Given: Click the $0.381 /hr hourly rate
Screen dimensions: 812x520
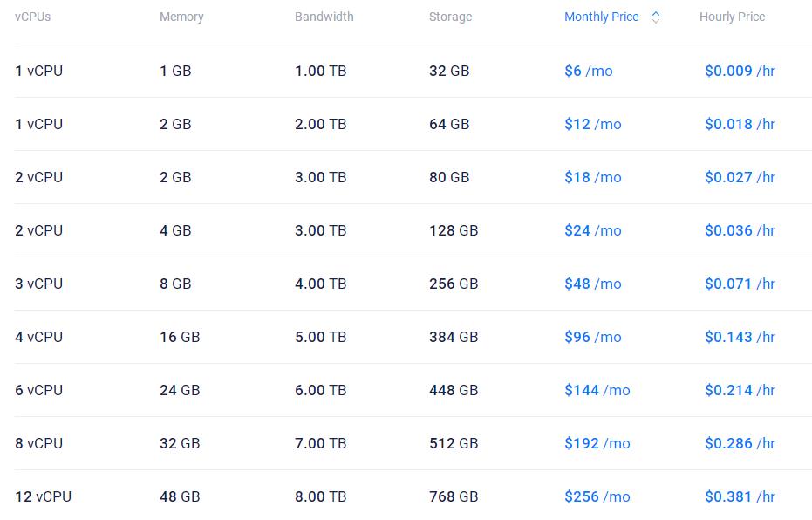Looking at the screenshot, I should point(740,496).
